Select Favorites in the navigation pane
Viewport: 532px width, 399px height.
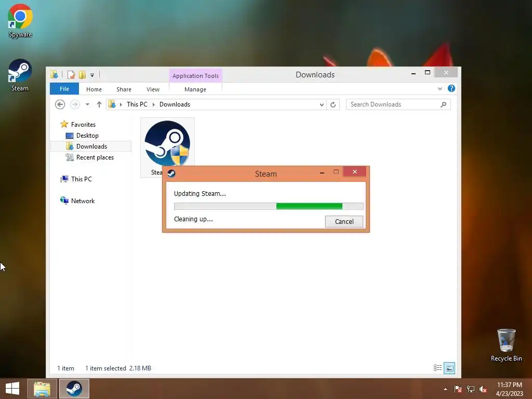[x=83, y=125]
